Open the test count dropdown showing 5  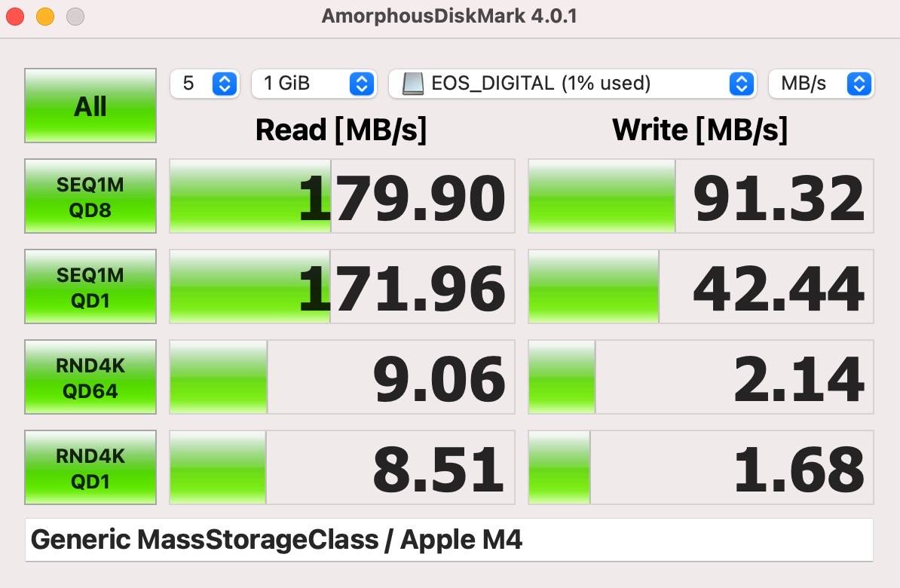point(205,84)
